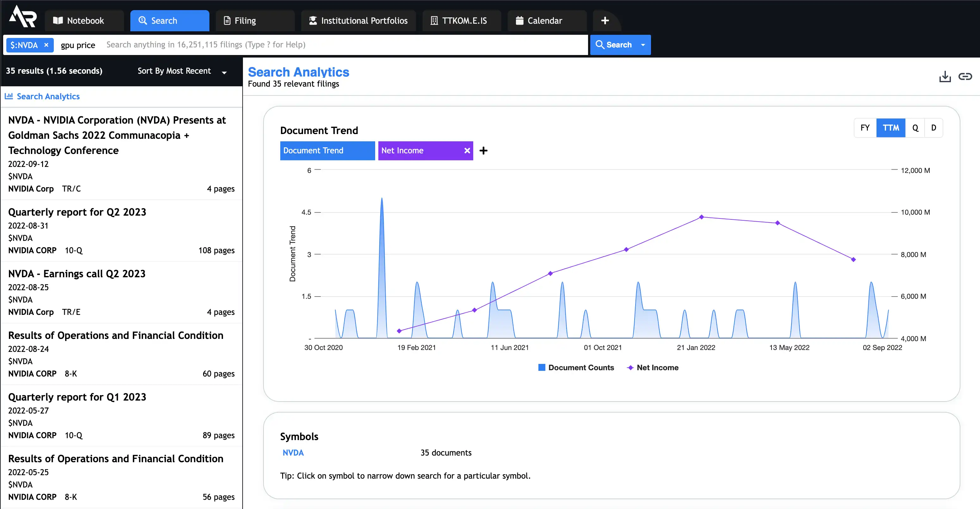Open Sort By Most Recent dropdown
The width and height of the screenshot is (980, 509).
pyautogui.click(x=182, y=71)
